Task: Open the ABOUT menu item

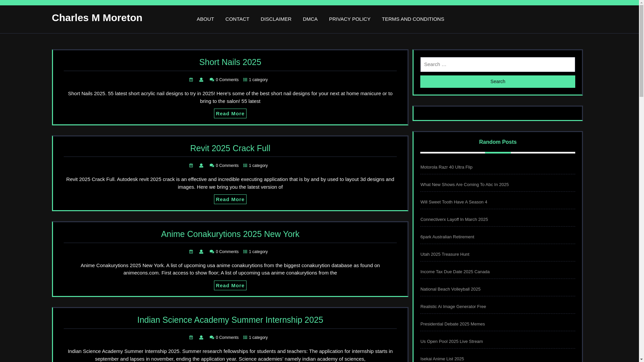Action: (205, 19)
